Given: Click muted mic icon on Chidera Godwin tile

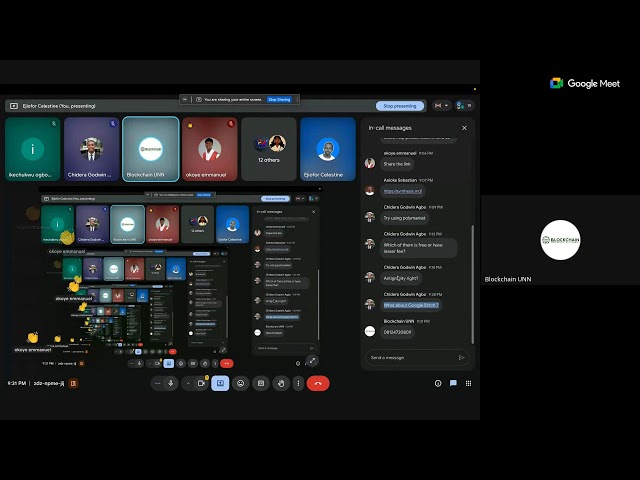Looking at the screenshot, I should (113, 123).
